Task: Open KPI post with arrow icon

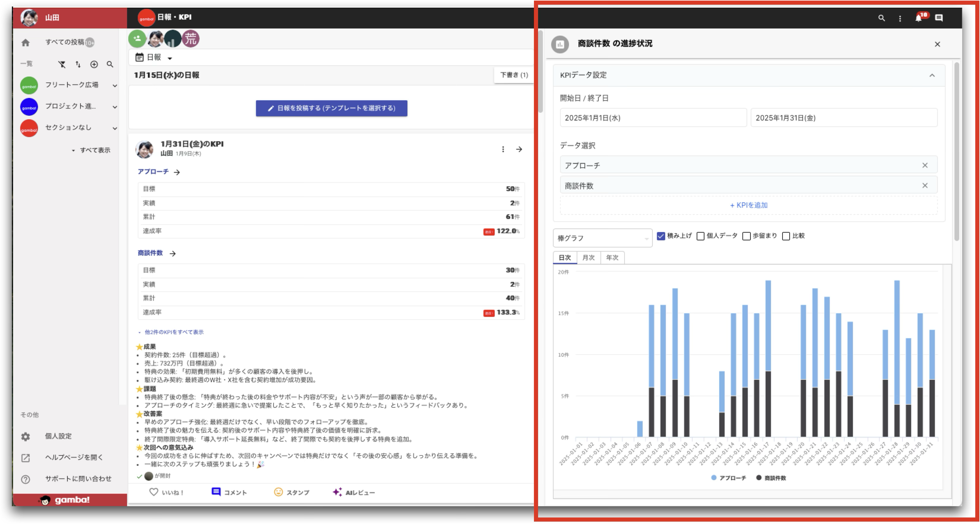Action: [519, 149]
